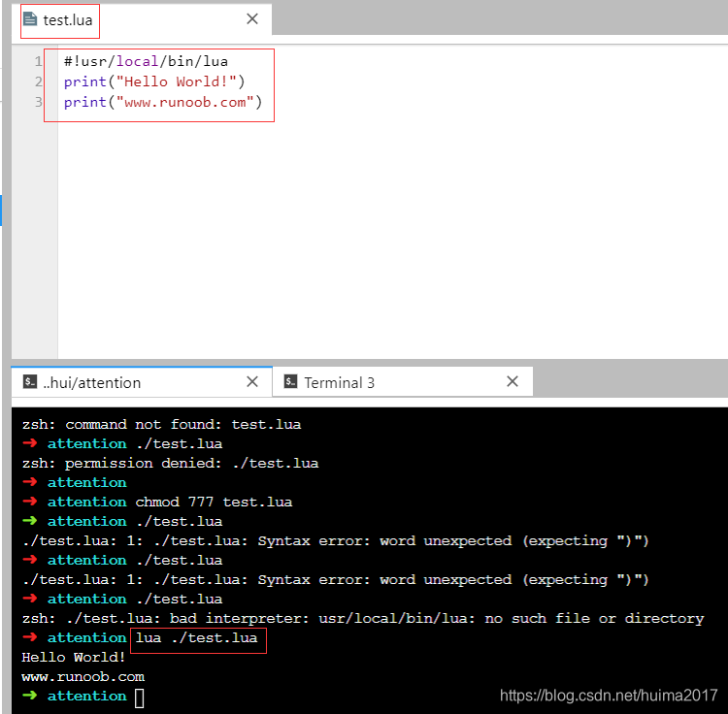The height and width of the screenshot is (714, 728).
Task: Click the 'bad interpreter' error line
Action: [x=363, y=618]
